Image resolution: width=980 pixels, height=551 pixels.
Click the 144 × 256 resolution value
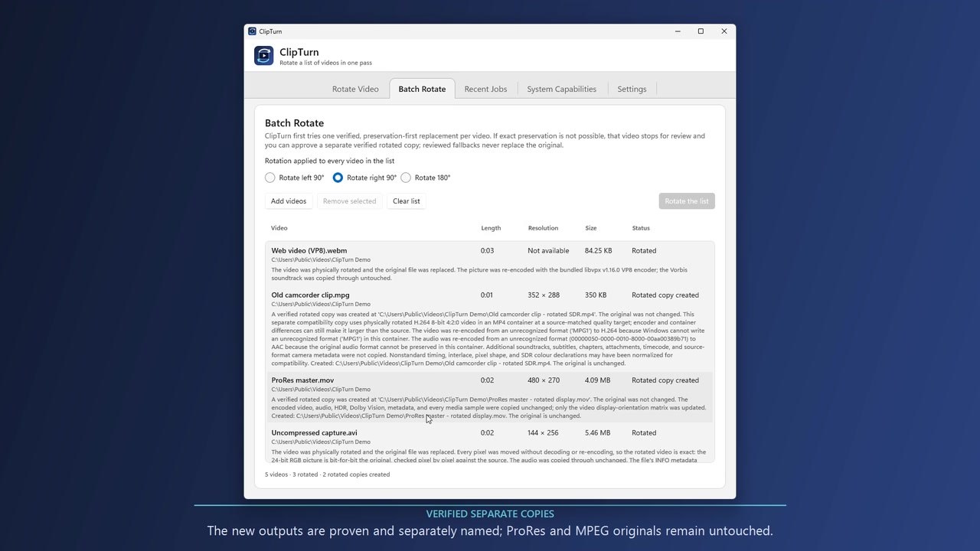pyautogui.click(x=544, y=433)
